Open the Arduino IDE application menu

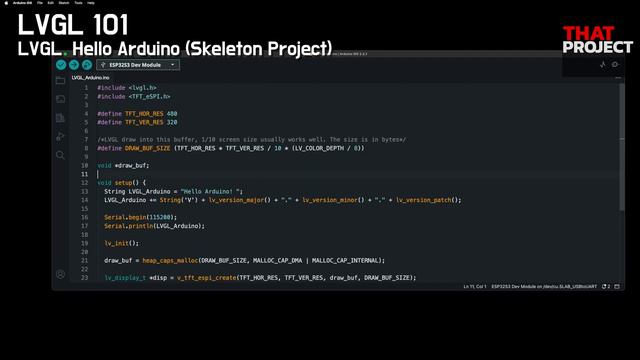point(22,2)
